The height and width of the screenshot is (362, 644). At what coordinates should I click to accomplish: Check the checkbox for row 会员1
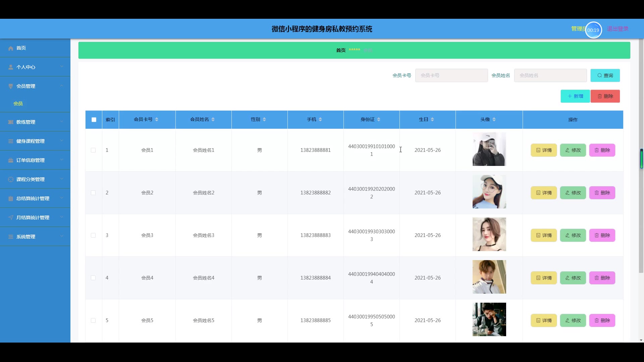click(93, 150)
